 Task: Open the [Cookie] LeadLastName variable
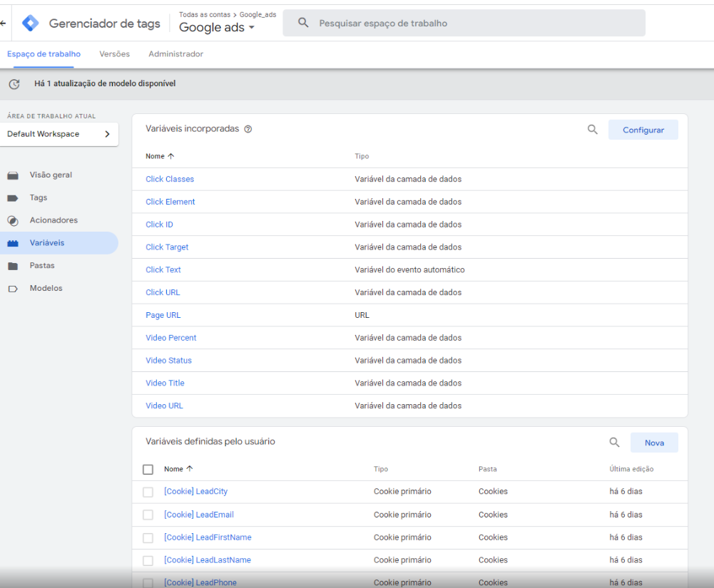point(207,559)
